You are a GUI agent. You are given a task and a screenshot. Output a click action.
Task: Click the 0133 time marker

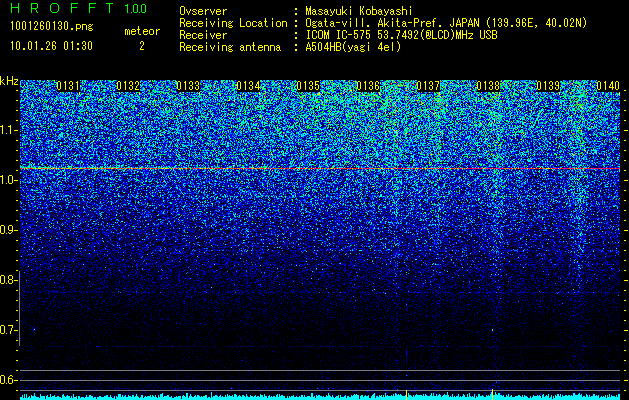(x=188, y=86)
